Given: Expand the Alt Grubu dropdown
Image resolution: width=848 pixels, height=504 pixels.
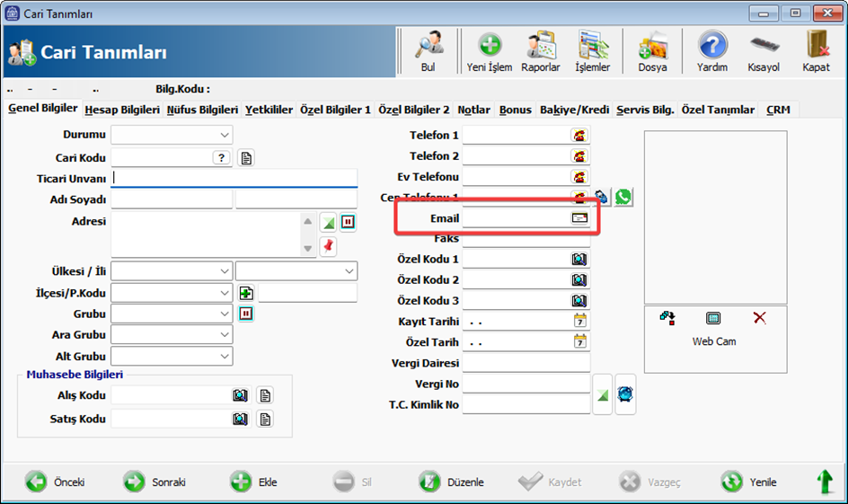Looking at the screenshot, I should [224, 357].
